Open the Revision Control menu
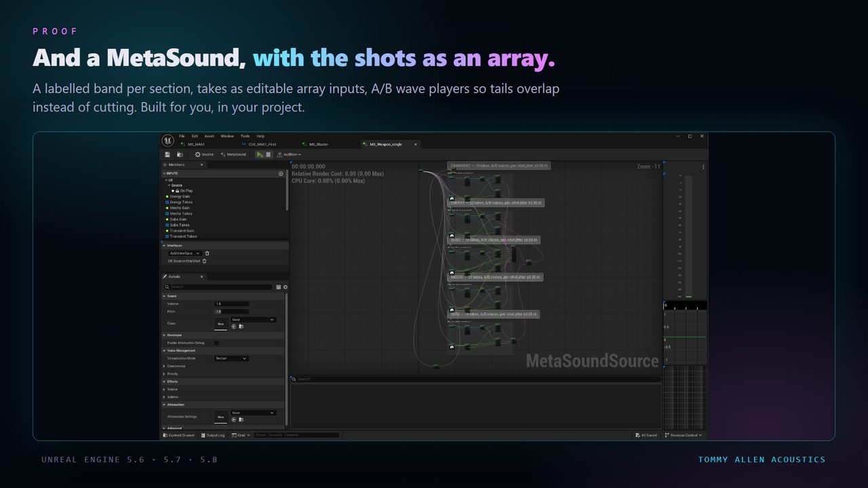 [x=684, y=435]
